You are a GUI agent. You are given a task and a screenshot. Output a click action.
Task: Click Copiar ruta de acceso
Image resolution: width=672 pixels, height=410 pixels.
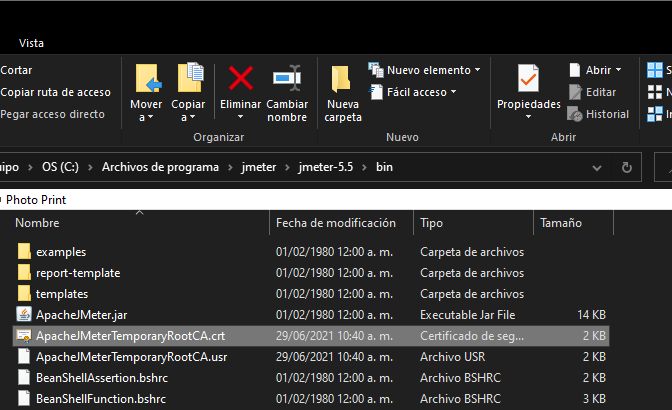pyautogui.click(x=55, y=92)
